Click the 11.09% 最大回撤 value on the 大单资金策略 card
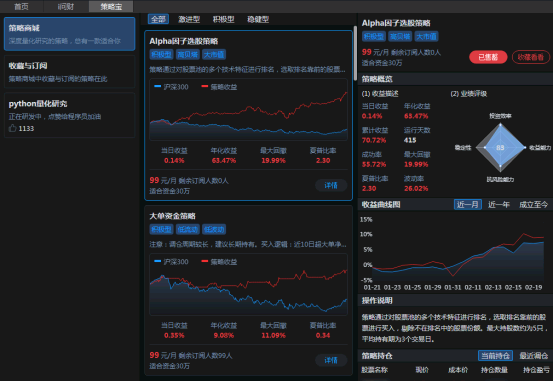Viewport: 554px width, 381px height. tap(273, 335)
